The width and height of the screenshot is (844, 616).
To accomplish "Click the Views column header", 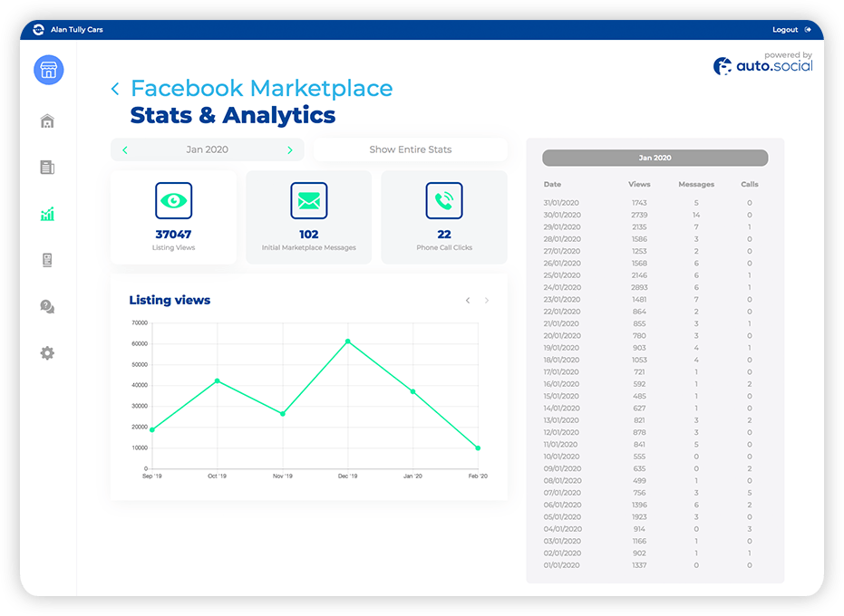I will (x=639, y=184).
